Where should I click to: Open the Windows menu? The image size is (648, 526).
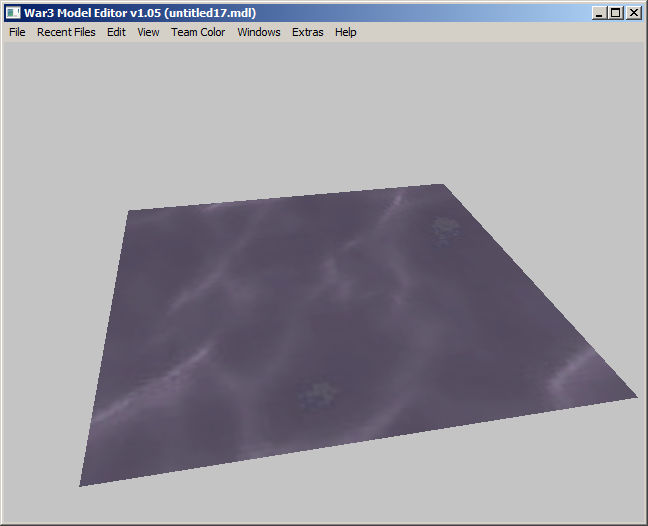(259, 32)
